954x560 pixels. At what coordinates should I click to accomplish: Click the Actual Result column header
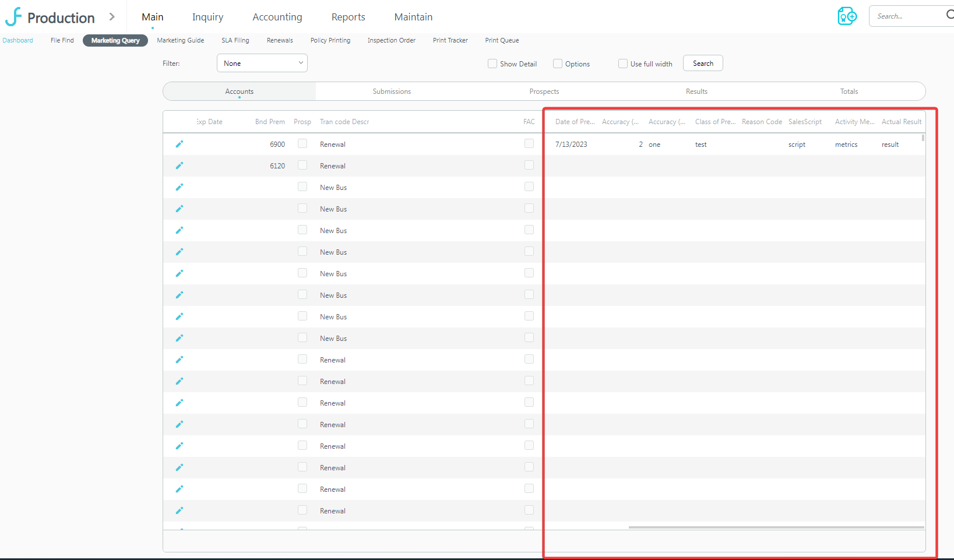(x=902, y=122)
